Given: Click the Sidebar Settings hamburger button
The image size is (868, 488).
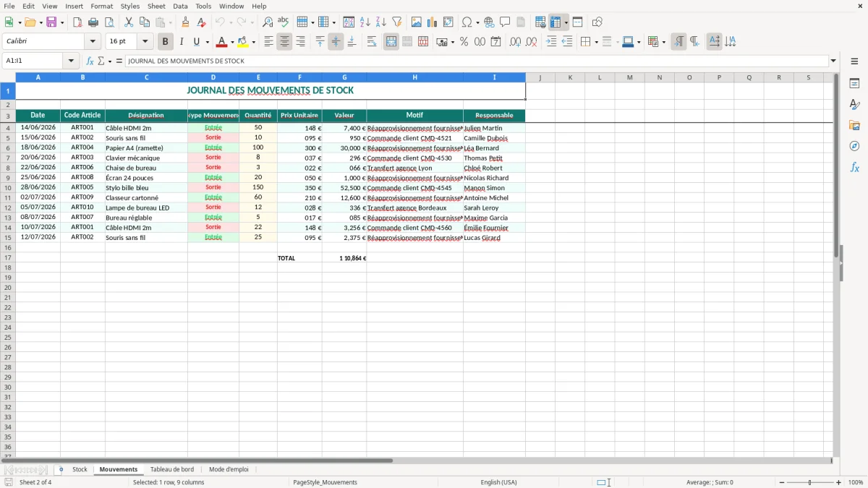Looking at the screenshot, I should point(854,61).
